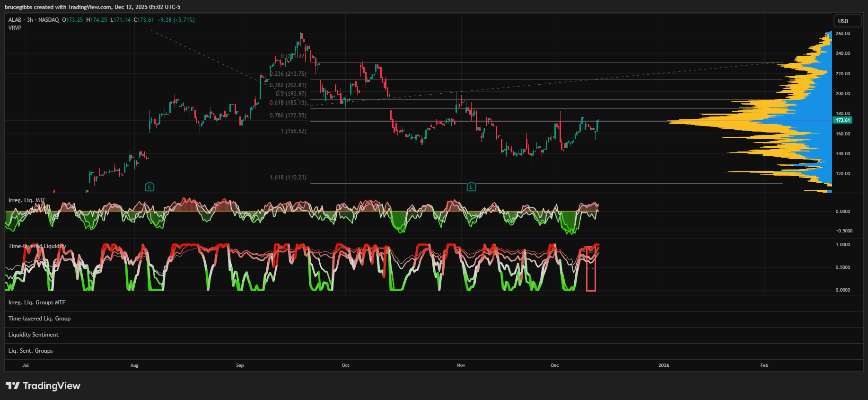Screen dimensions: 868x400
Task: Click the August earnings E marker
Action: (149, 187)
